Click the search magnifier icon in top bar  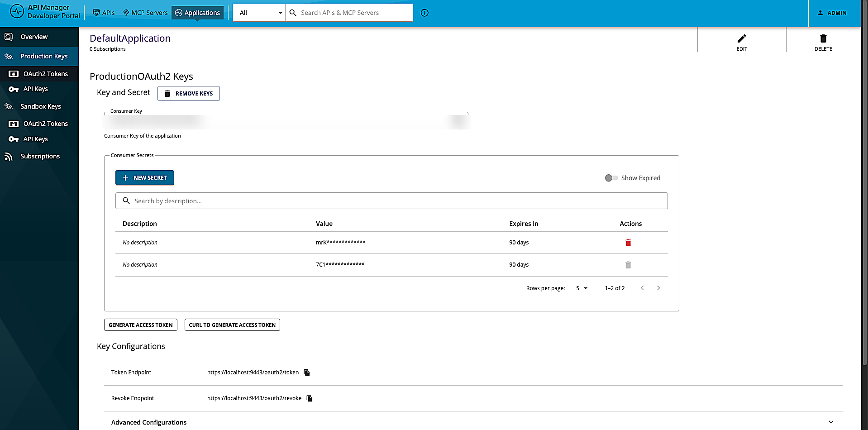293,13
